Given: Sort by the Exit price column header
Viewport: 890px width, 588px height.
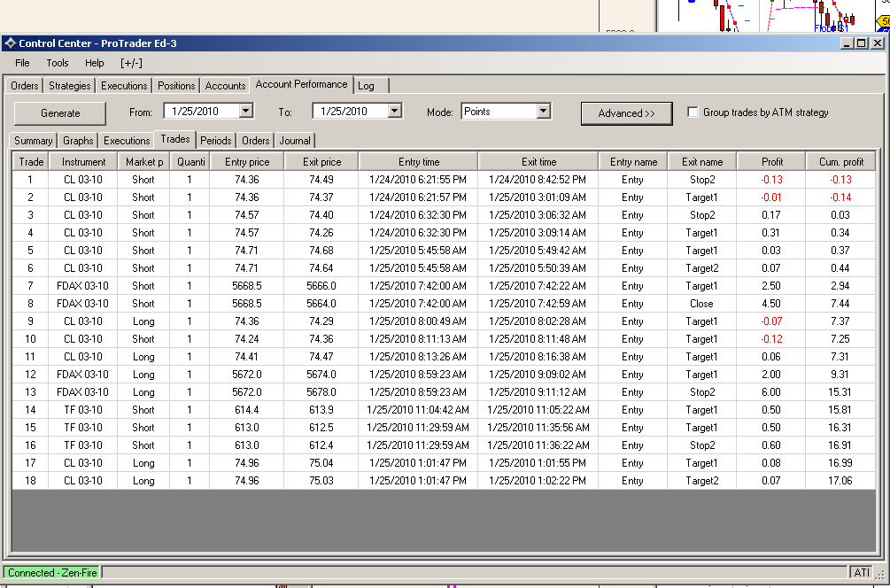Looking at the screenshot, I should point(321,162).
